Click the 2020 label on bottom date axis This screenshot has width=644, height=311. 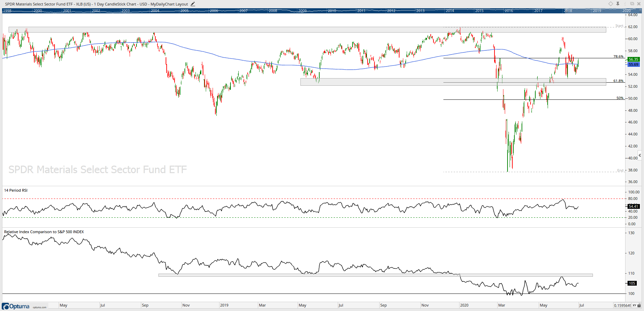click(x=464, y=305)
